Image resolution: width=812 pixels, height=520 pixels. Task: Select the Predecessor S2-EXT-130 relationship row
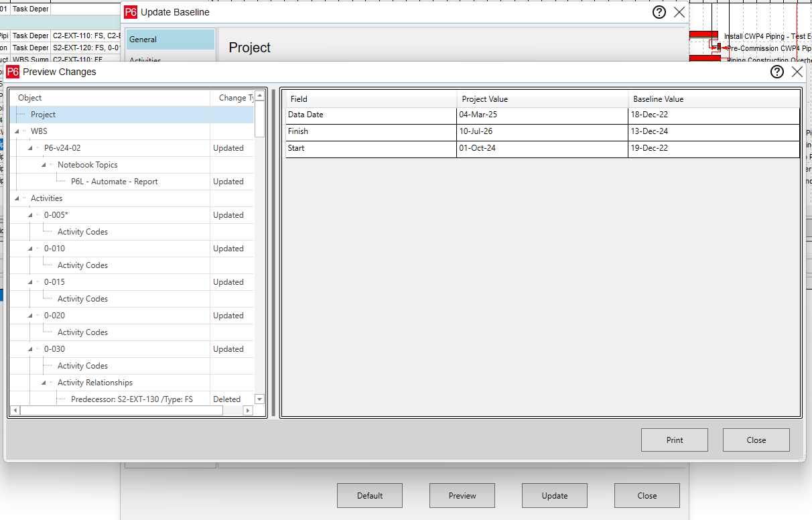pos(131,399)
